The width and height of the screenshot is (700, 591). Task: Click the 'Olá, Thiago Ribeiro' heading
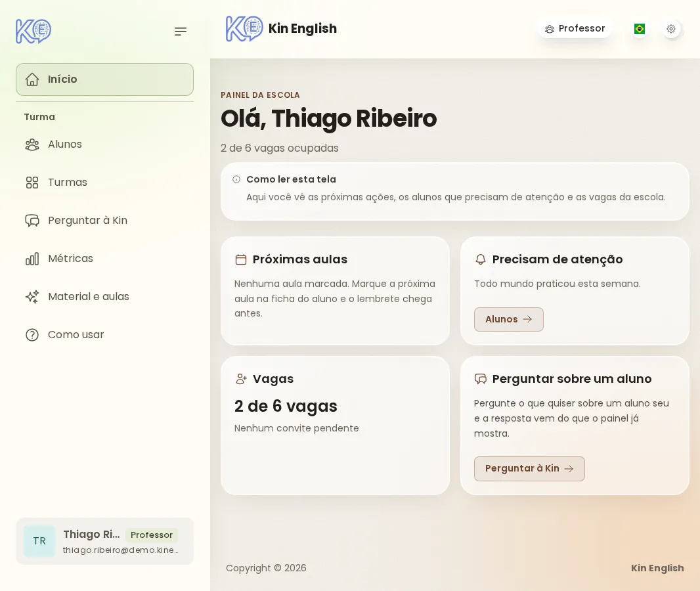point(328,119)
